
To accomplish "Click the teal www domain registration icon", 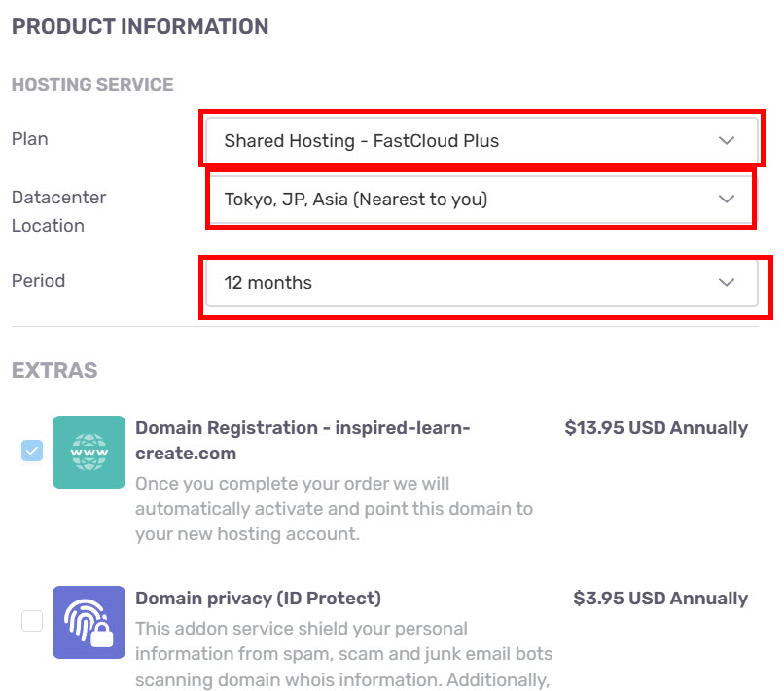I will [x=89, y=452].
